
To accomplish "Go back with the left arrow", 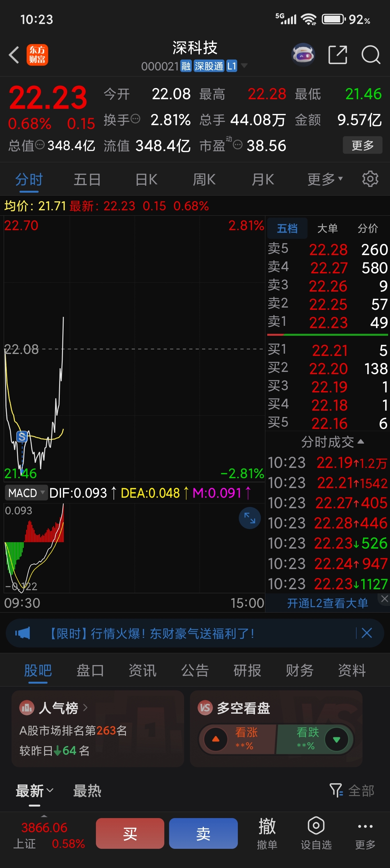I will coord(14,55).
